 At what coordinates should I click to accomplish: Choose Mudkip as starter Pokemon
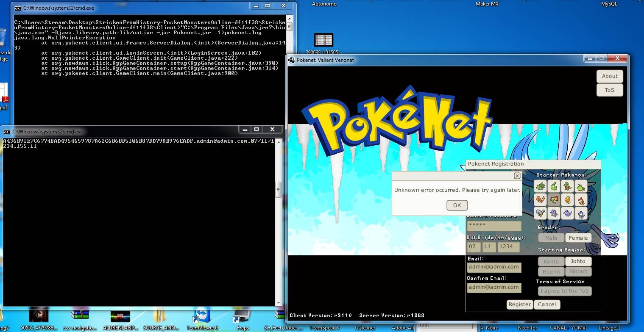coord(567,213)
